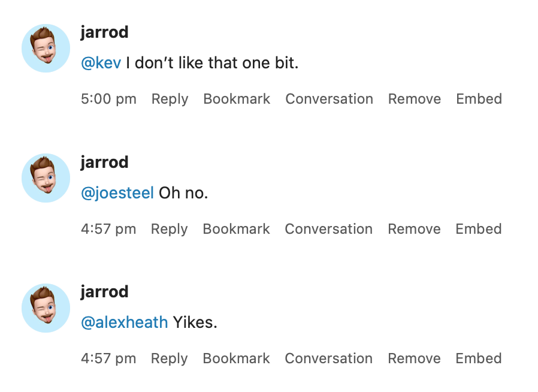Remove the post mentioning @kev

415,99
